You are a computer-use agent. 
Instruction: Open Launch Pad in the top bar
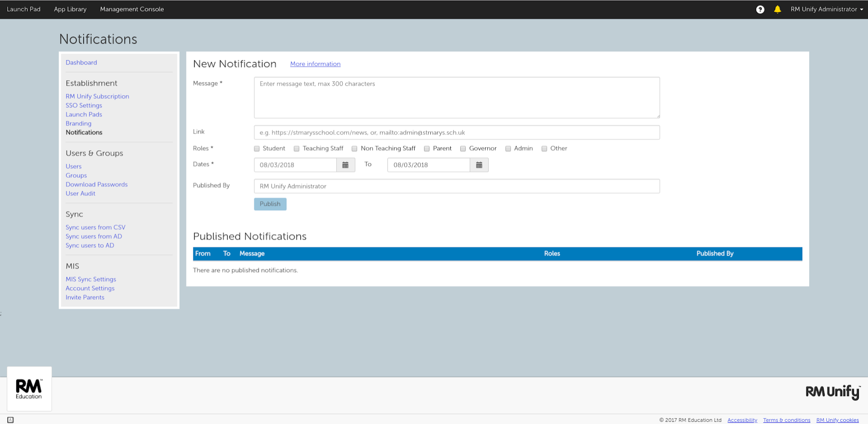pos(24,9)
